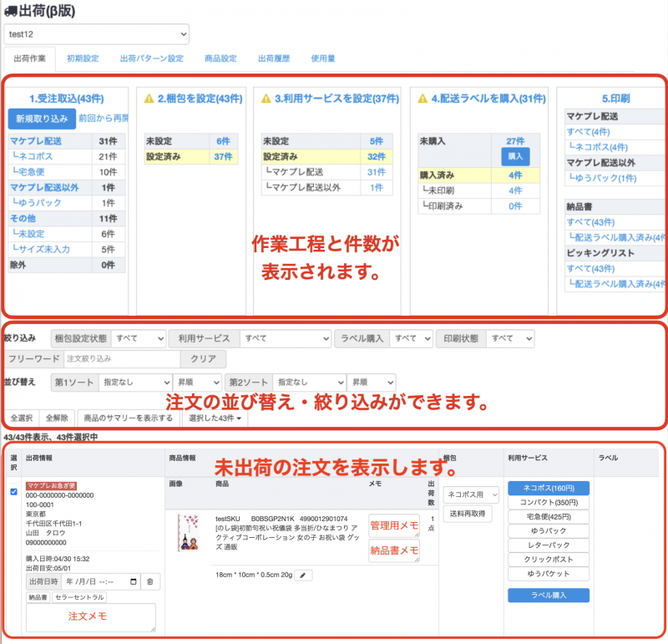Image resolution: width=668 pixels, height=644 pixels.
Task: Click the product thumbnail image
Action: pos(189,533)
